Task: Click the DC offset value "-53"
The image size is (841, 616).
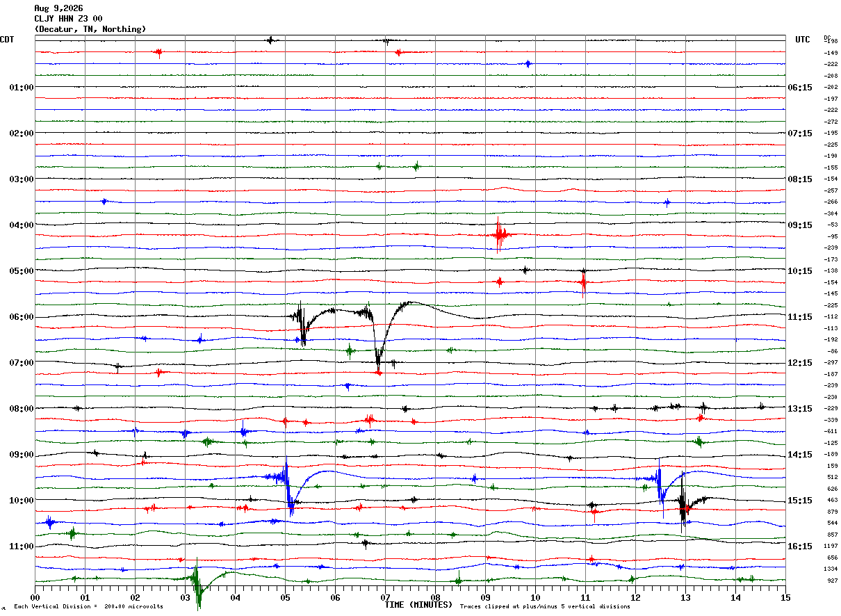Action: click(x=833, y=225)
